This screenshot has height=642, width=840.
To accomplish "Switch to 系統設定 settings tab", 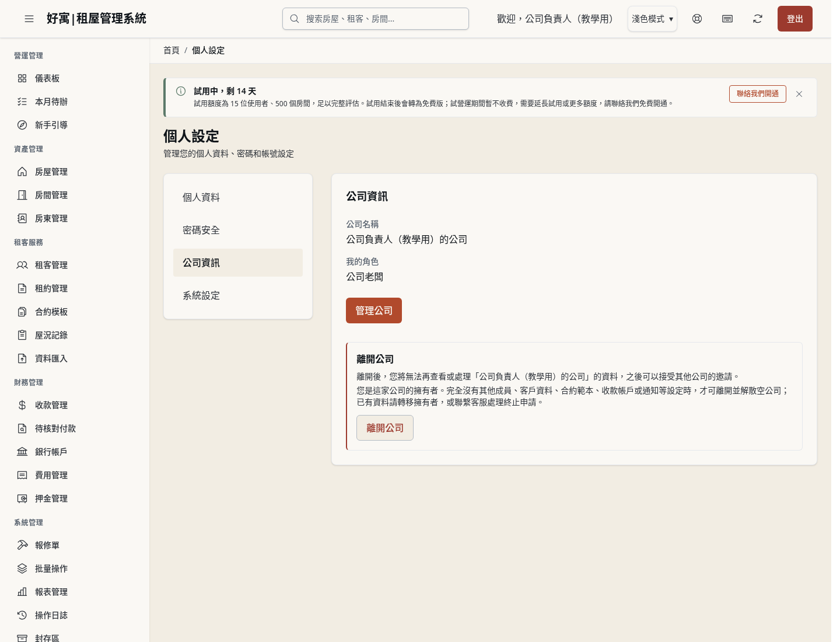I will (x=238, y=295).
